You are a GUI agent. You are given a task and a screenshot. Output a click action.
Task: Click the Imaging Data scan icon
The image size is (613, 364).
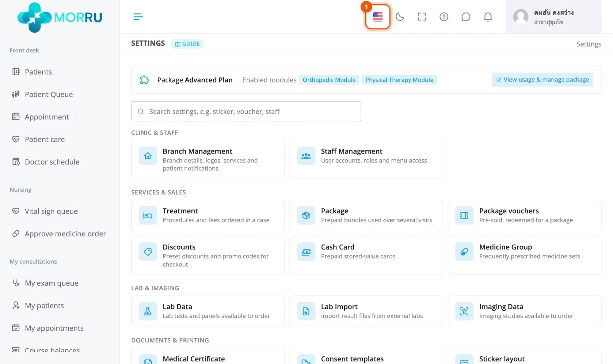click(464, 311)
